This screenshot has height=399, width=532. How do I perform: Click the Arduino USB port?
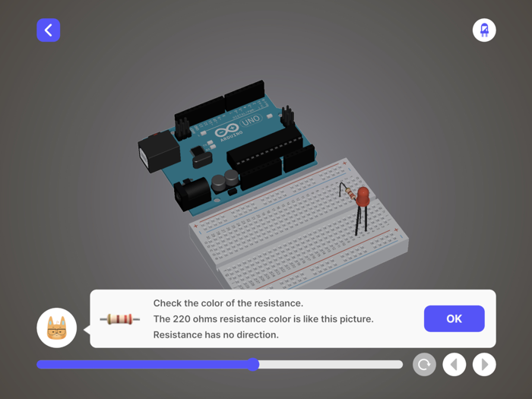(158, 151)
